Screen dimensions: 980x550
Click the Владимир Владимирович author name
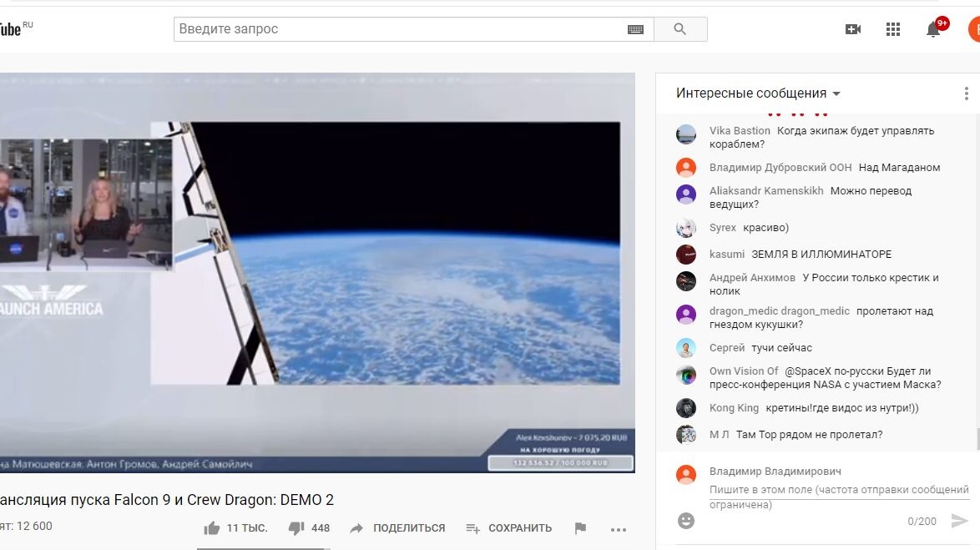tap(775, 472)
